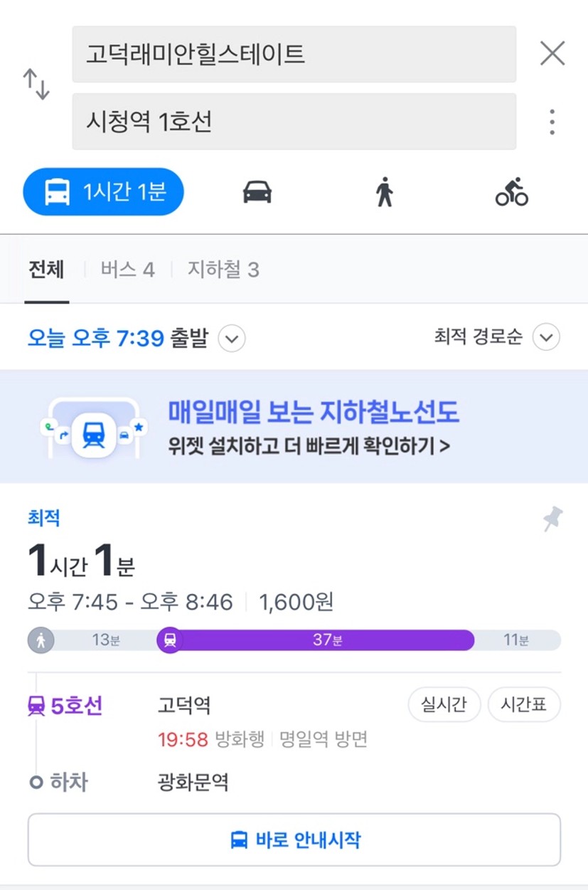Pin this route with the pushpin icon

click(x=552, y=519)
